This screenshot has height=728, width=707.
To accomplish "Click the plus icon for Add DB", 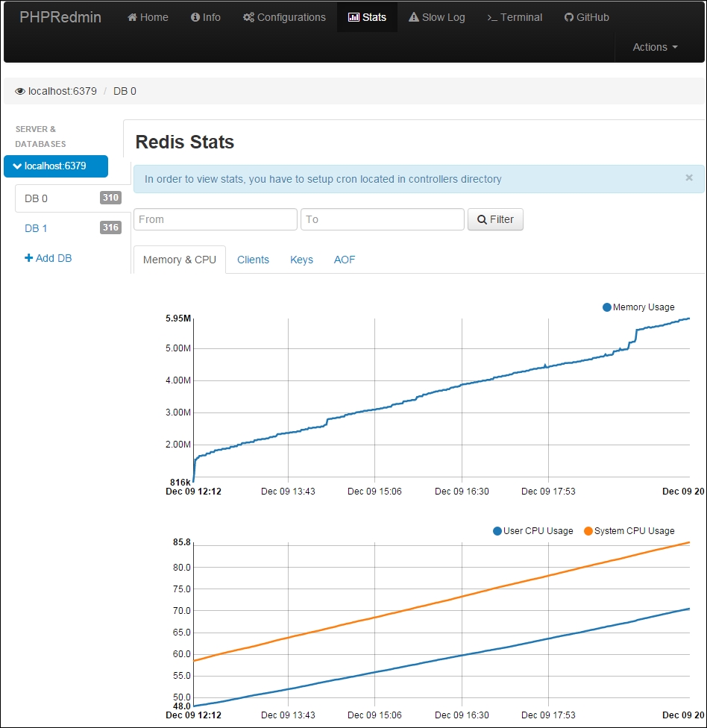I will point(29,258).
